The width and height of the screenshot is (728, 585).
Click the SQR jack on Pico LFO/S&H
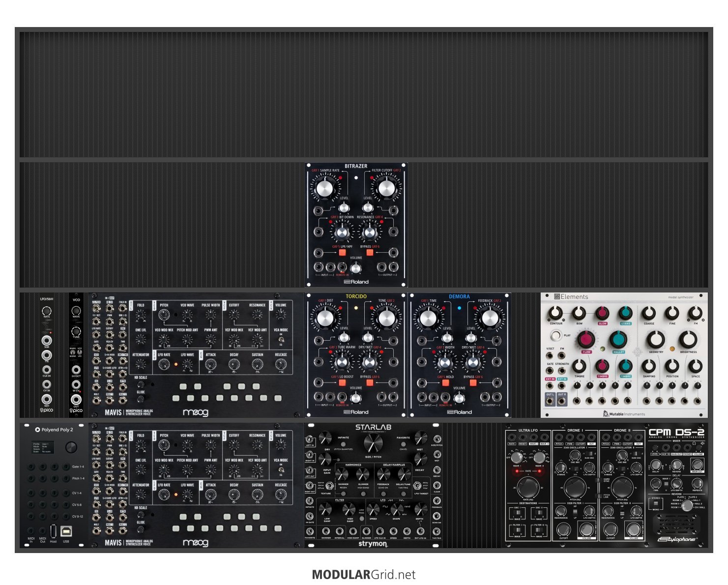click(47, 340)
